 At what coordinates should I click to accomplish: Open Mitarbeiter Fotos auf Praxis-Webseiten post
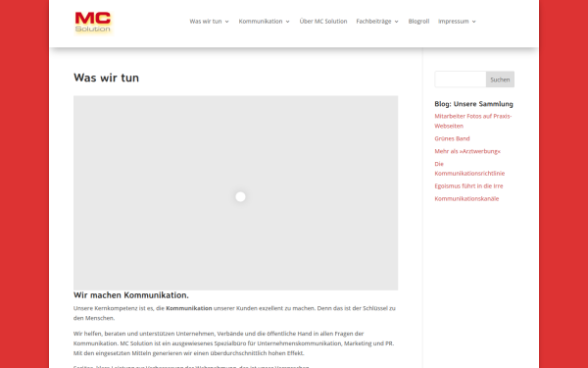point(473,121)
